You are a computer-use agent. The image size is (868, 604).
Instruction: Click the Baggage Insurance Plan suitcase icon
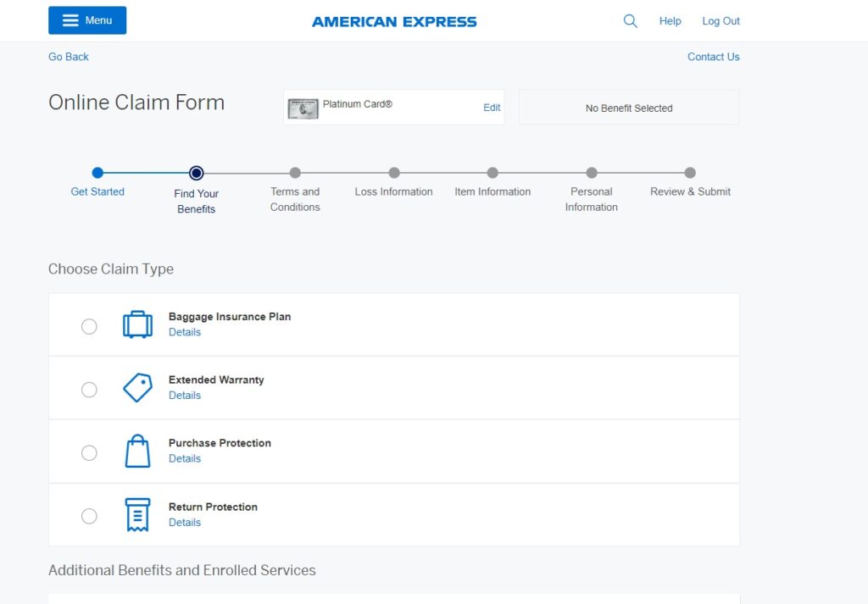[136, 324]
